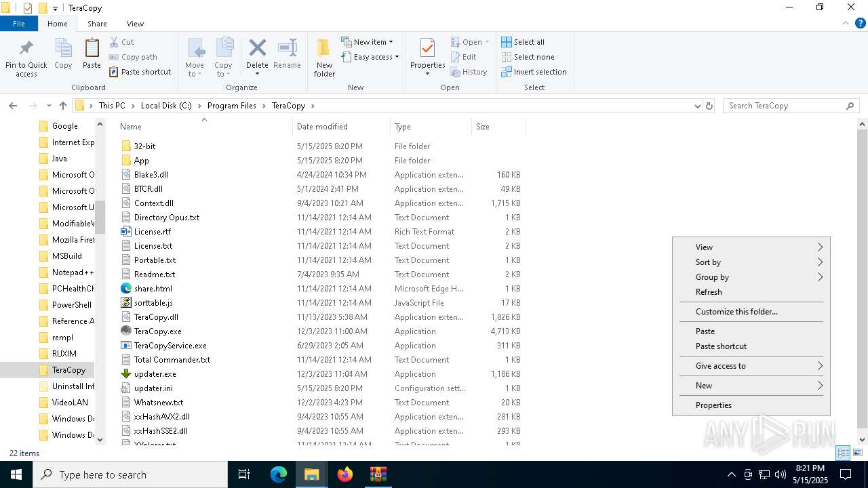
Task: Open the File tab
Action: [x=19, y=24]
